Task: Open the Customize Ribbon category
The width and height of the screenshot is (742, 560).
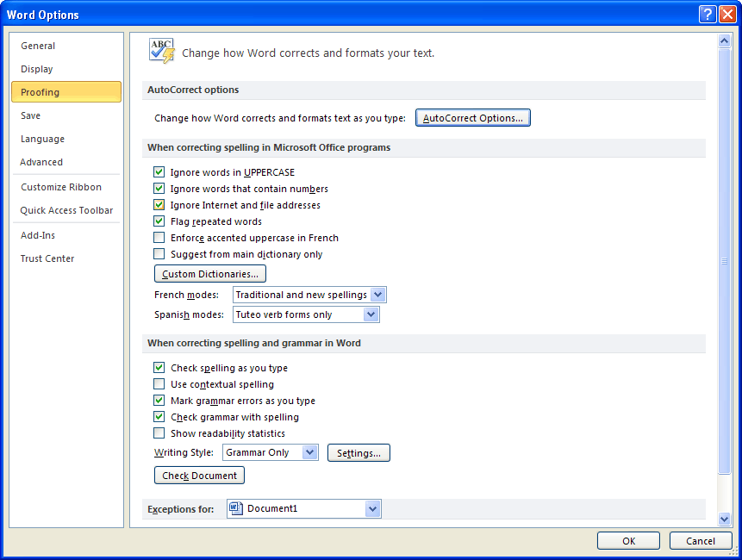Action: click(66, 187)
